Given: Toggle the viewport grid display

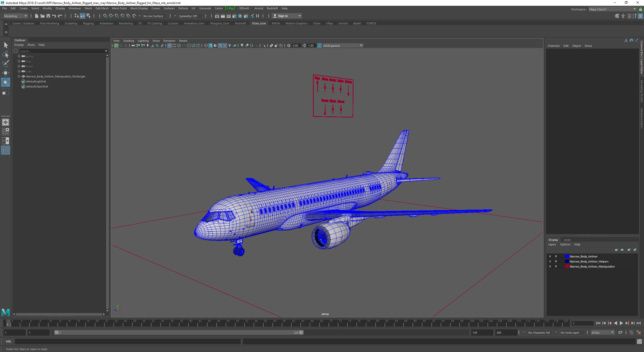Looking at the screenshot, I should (x=169, y=46).
